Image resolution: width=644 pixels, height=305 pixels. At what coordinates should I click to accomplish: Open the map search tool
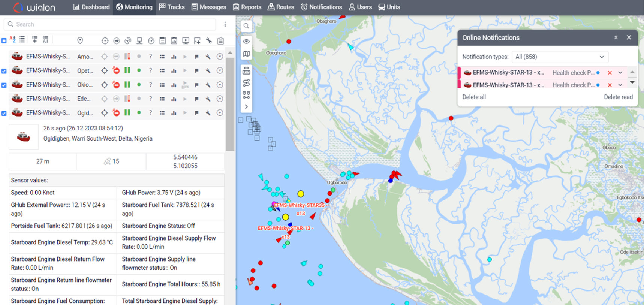(246, 26)
